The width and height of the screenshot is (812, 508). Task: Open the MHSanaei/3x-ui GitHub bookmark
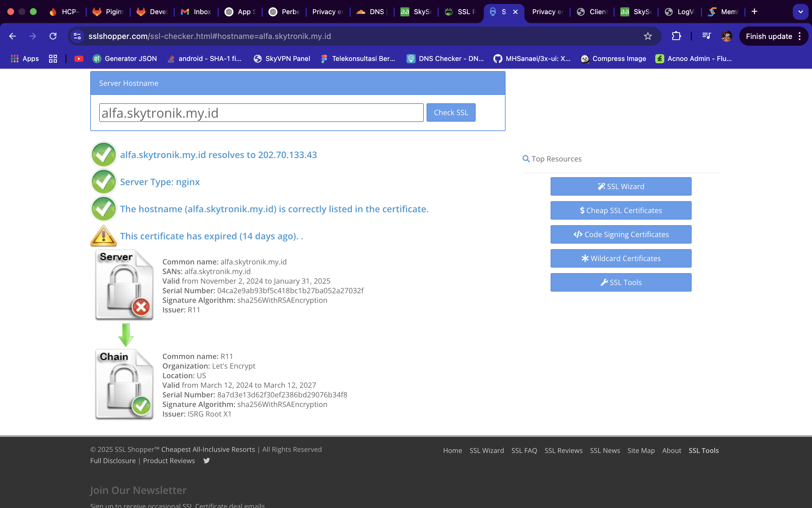[x=532, y=59]
